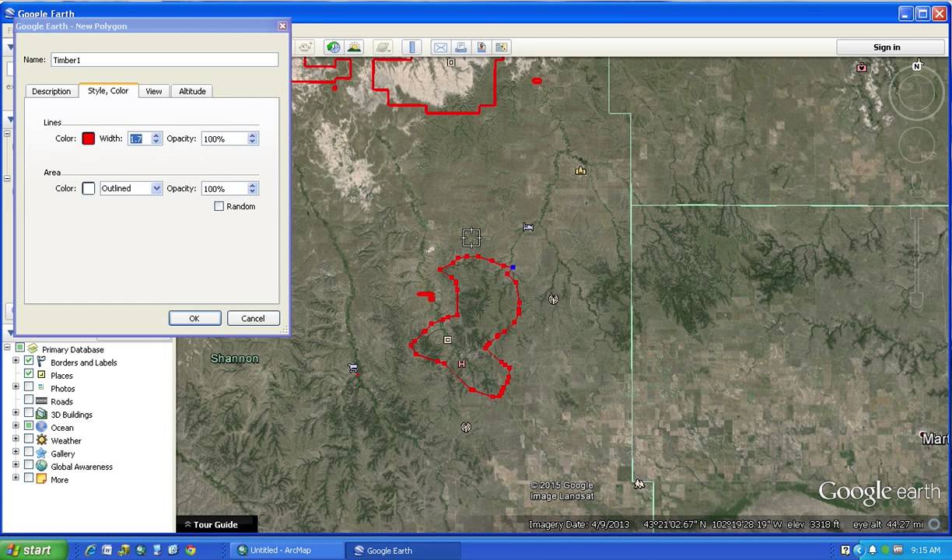This screenshot has width=952, height=560.
Task: Enable the Photos layer checkbox
Action: point(29,388)
